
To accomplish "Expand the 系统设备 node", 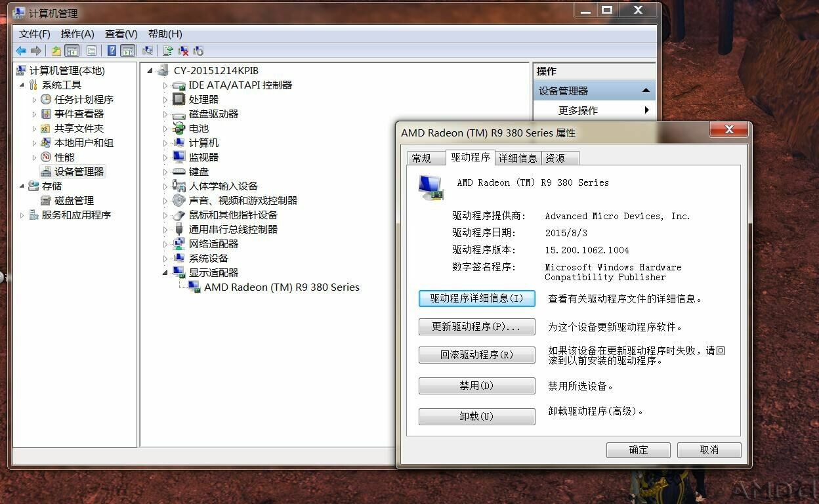I will pyautogui.click(x=165, y=259).
